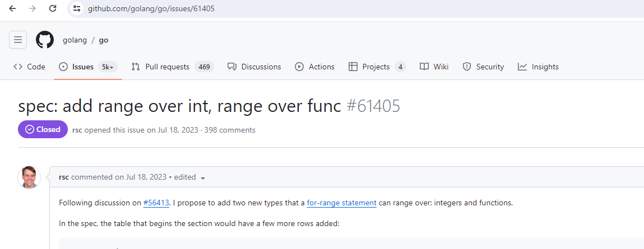The height and width of the screenshot is (249, 644).
Task: Switch to the Code tab
Action: 29,67
